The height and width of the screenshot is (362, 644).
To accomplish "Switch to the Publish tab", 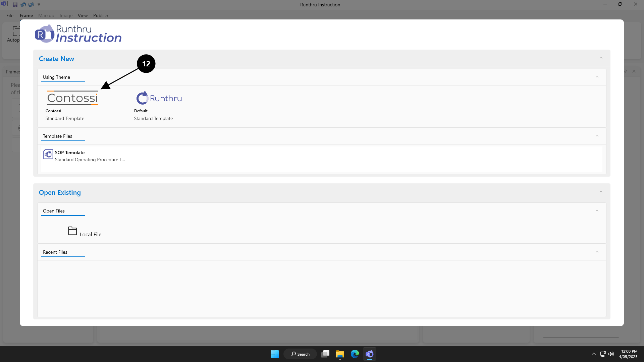I will coord(101,15).
